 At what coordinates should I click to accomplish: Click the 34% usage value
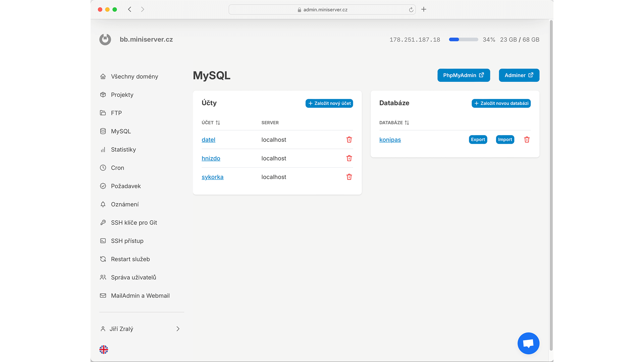pyautogui.click(x=489, y=40)
